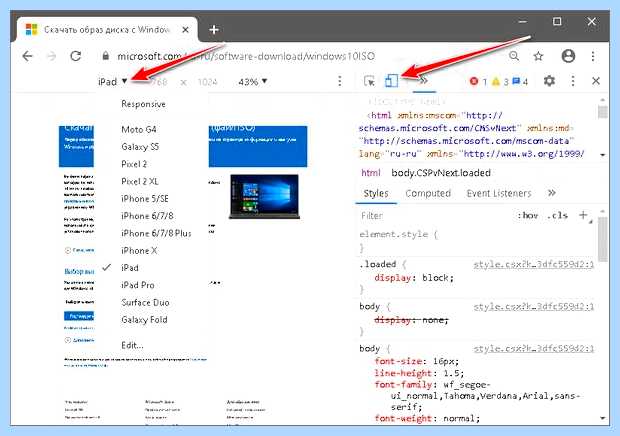This screenshot has width=620, height=436.
Task: Close the Windows disk image tab
Action: (x=185, y=30)
